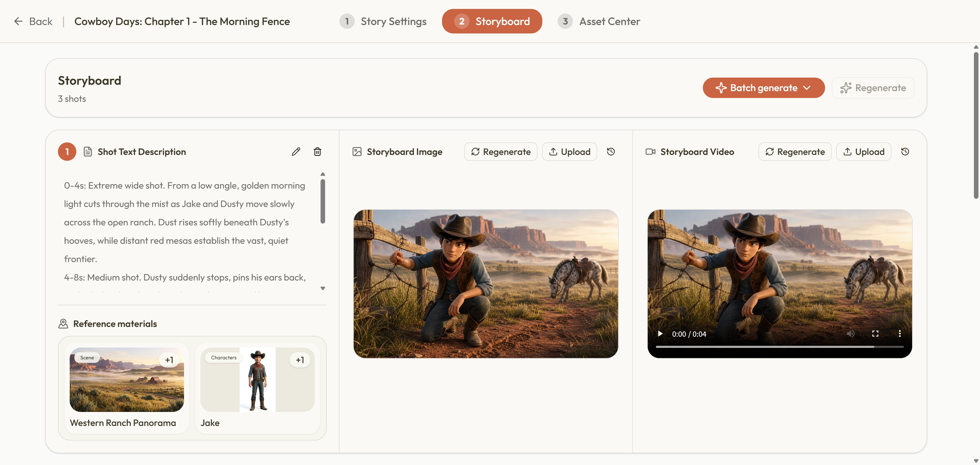This screenshot has height=465, width=980.
Task: Open the Jake character thumbnail
Action: click(258, 380)
